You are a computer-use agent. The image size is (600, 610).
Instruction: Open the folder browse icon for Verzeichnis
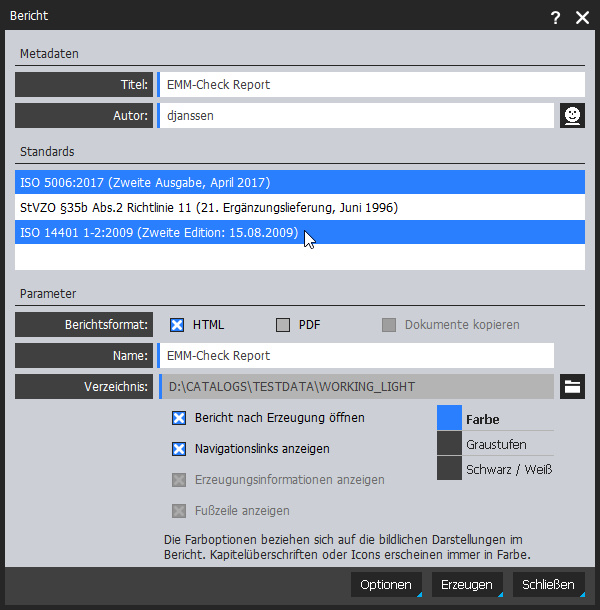pos(572,387)
